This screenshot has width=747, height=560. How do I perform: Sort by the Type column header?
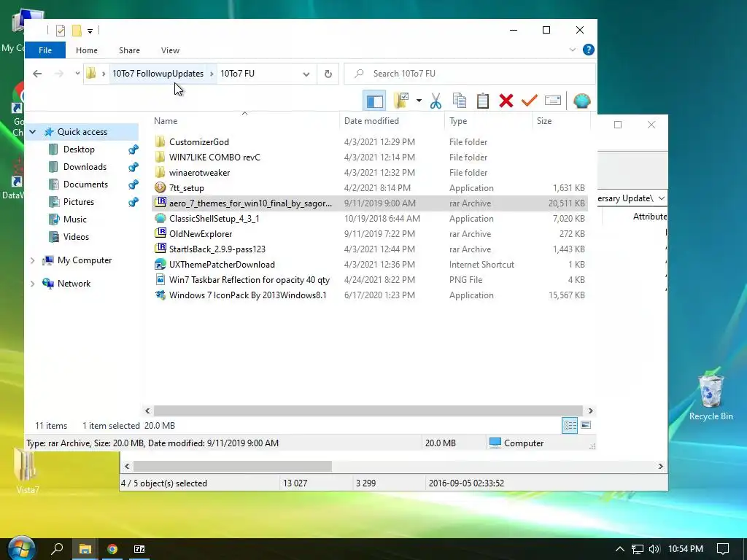(x=488, y=121)
